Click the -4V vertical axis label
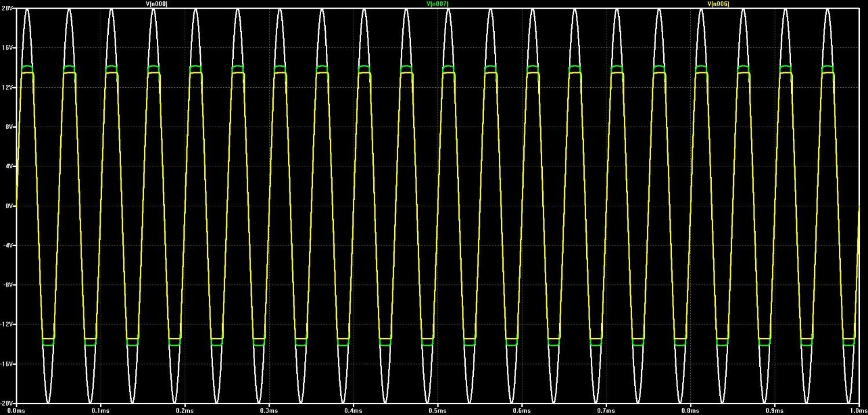The height and width of the screenshot is (415, 868). 8,245
